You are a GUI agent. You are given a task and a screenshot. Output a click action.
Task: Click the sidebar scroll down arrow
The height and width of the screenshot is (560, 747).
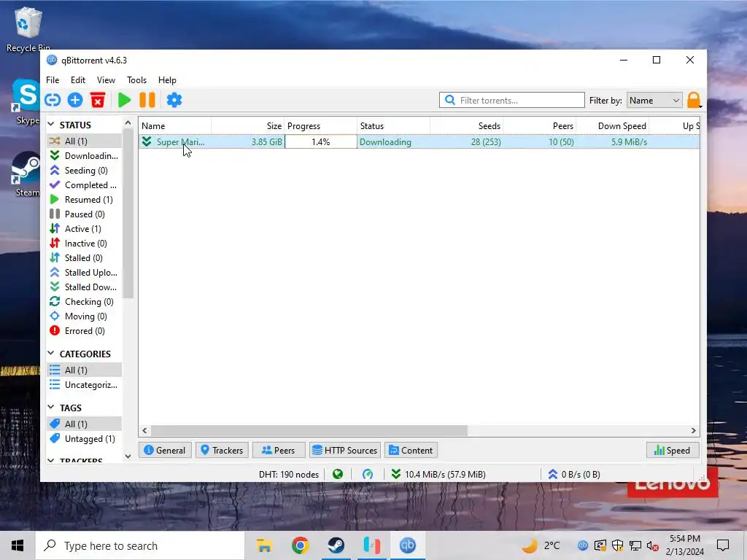pos(128,456)
